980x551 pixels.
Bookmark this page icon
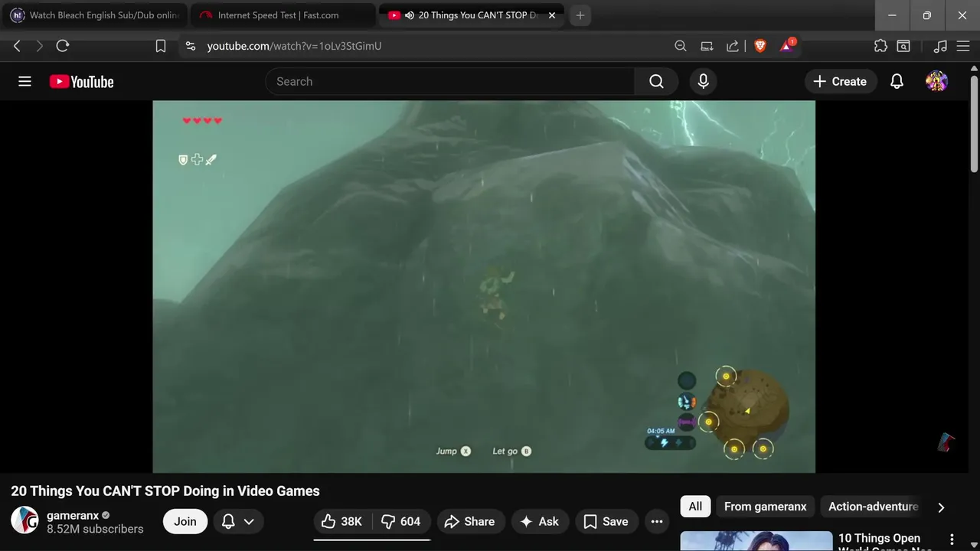click(161, 46)
